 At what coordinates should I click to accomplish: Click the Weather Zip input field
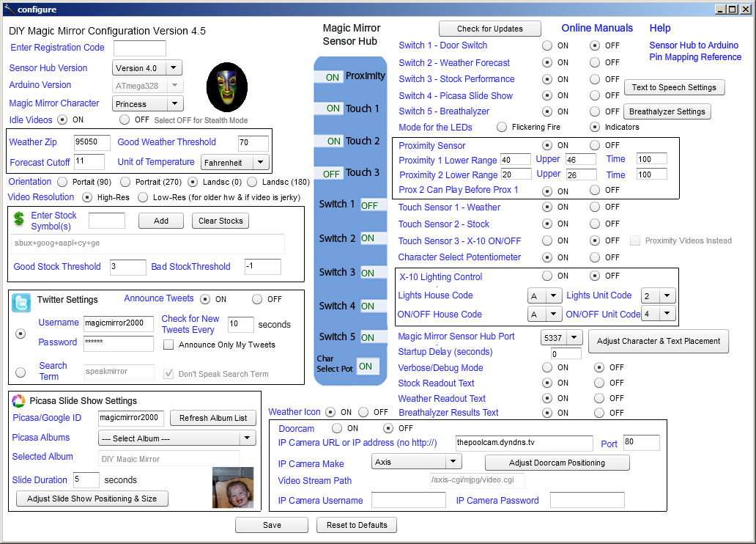point(92,142)
